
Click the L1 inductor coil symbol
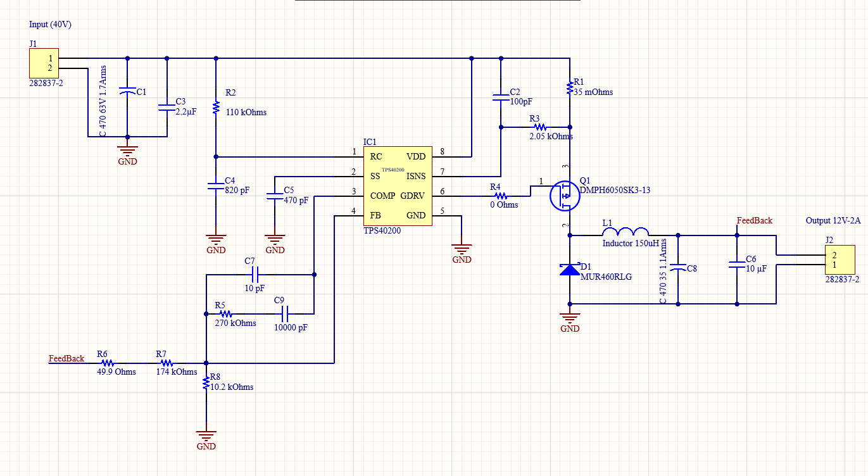[x=624, y=232]
